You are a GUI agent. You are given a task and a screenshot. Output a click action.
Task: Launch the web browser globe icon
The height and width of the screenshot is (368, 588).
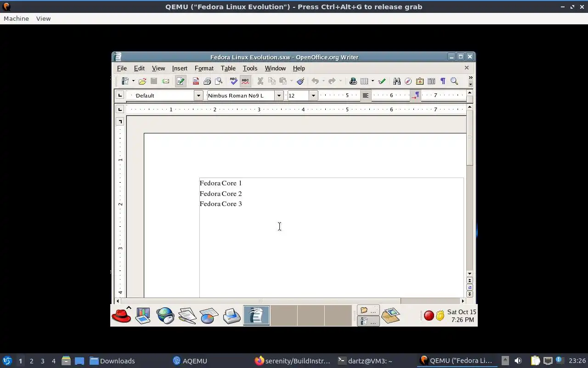165,316
